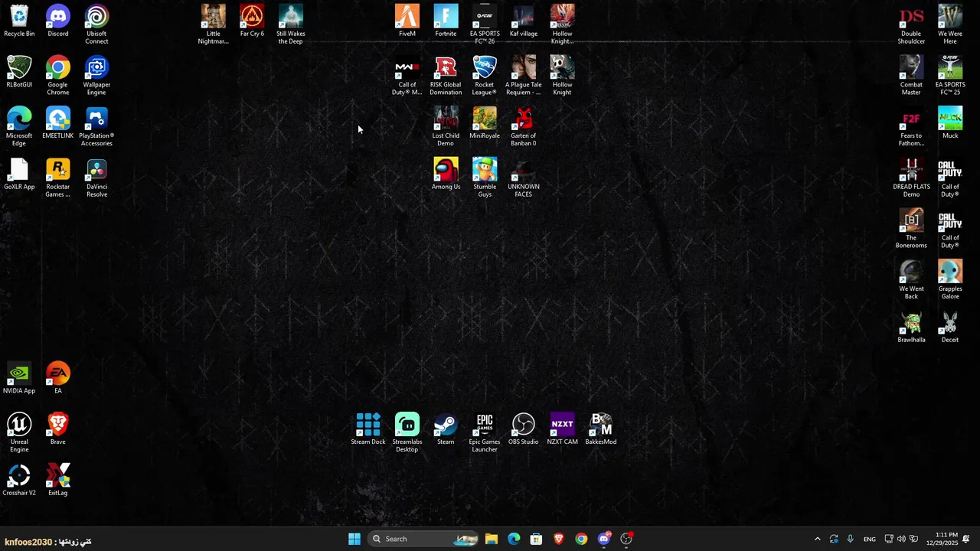Open the ExitLag desktop shortcut

[57, 481]
